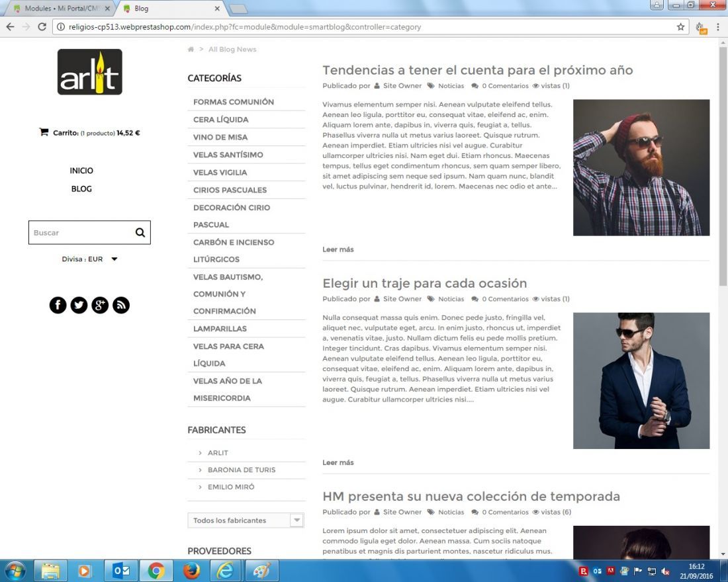Reload the page in browser

coord(42,27)
